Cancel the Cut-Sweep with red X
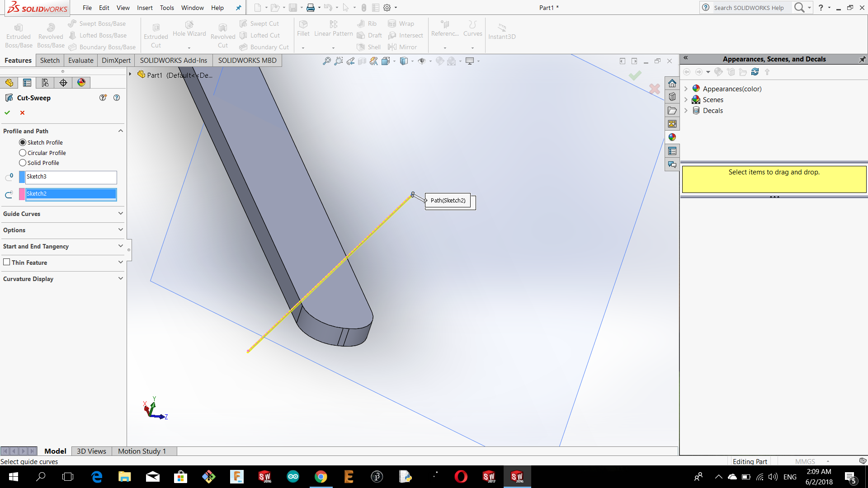Viewport: 868px width, 488px height. coord(22,113)
